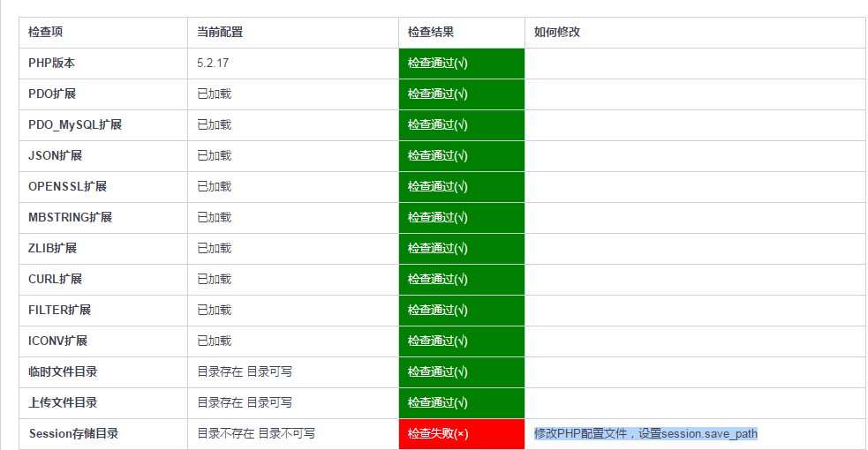This screenshot has width=868, height=450.
Task: Select the ICONV扩展 row label
Action: [x=57, y=341]
